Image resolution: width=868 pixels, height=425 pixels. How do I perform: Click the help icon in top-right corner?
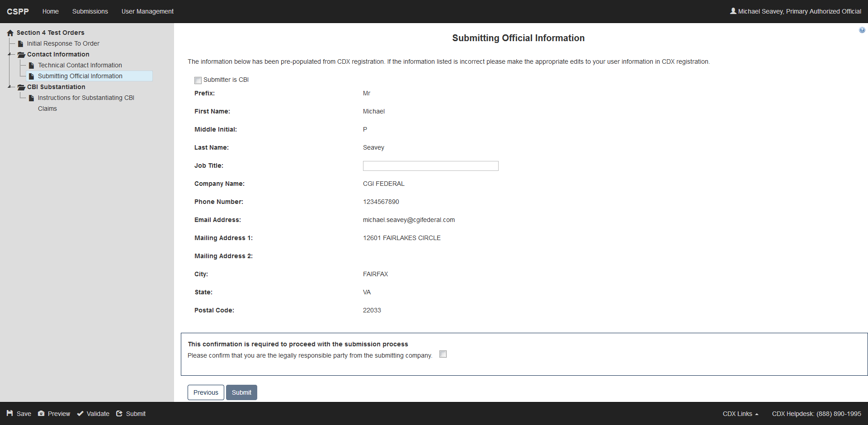tap(862, 30)
